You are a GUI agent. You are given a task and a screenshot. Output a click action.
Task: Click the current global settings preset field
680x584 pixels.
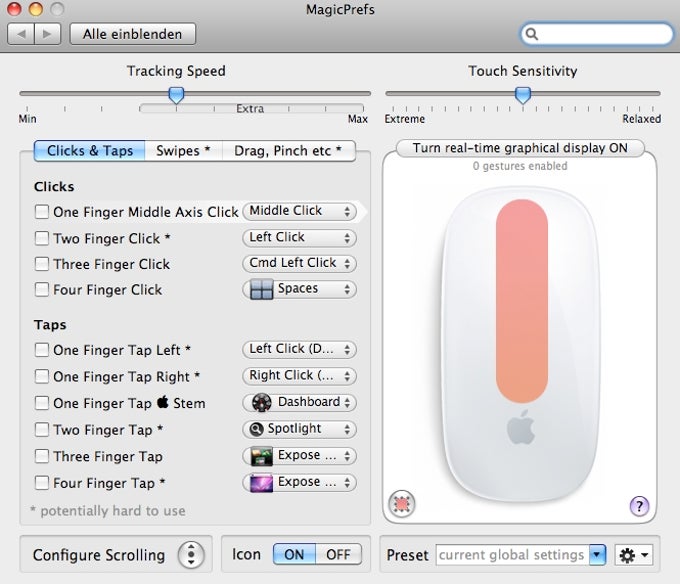[x=512, y=555]
